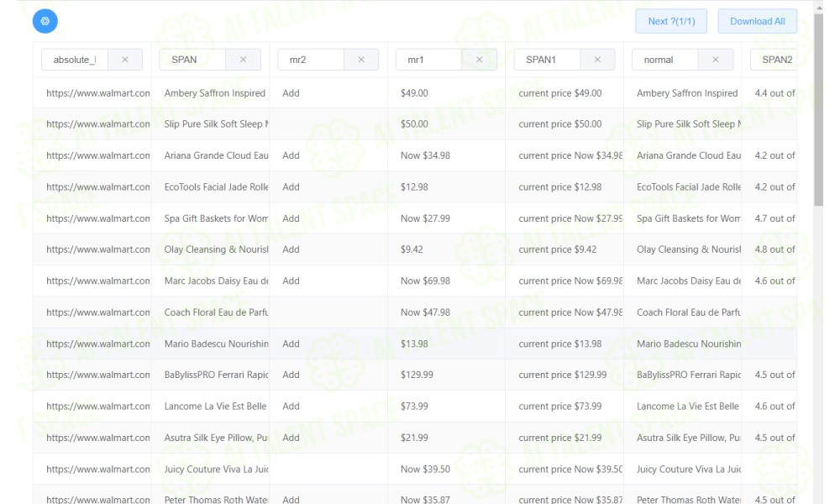
Task: Edit the SPAN2 column name field
Action: pos(774,60)
